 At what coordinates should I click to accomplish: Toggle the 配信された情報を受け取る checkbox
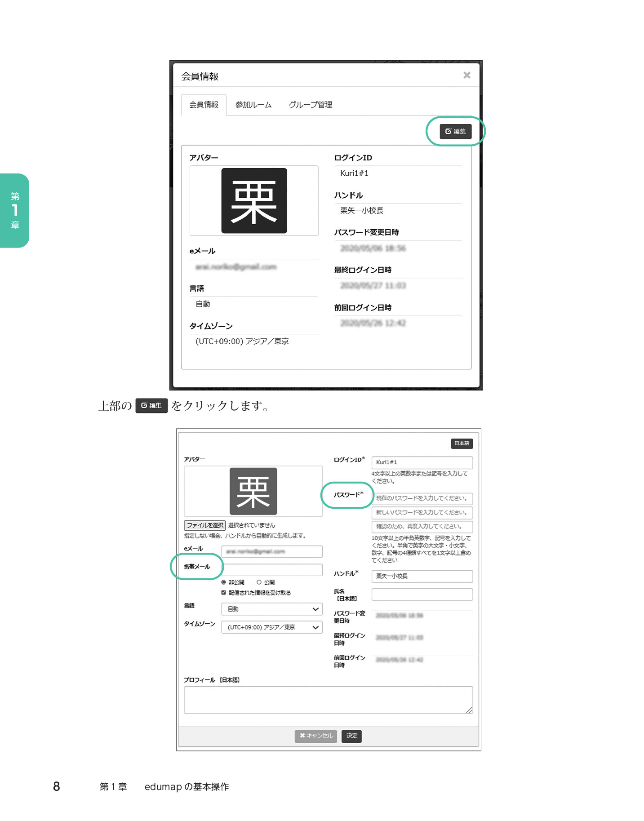point(224,593)
